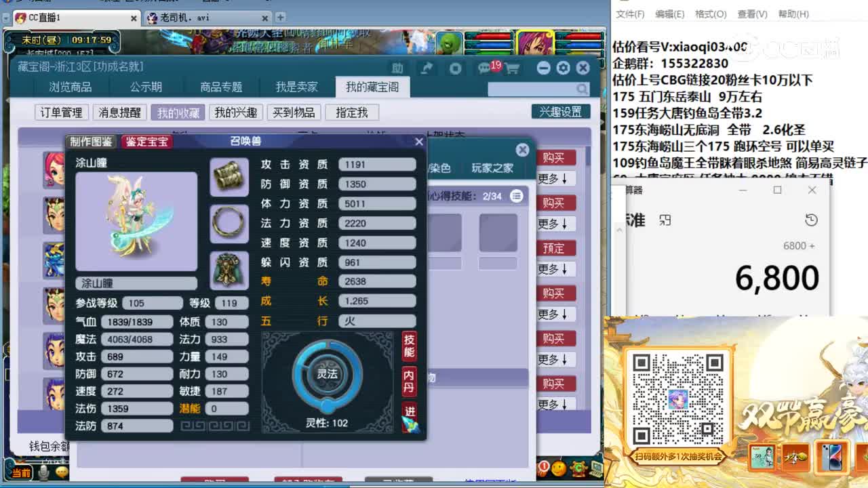Select the blue creature avatar in list
Viewport: 868px width, 488px height.
coord(54,260)
